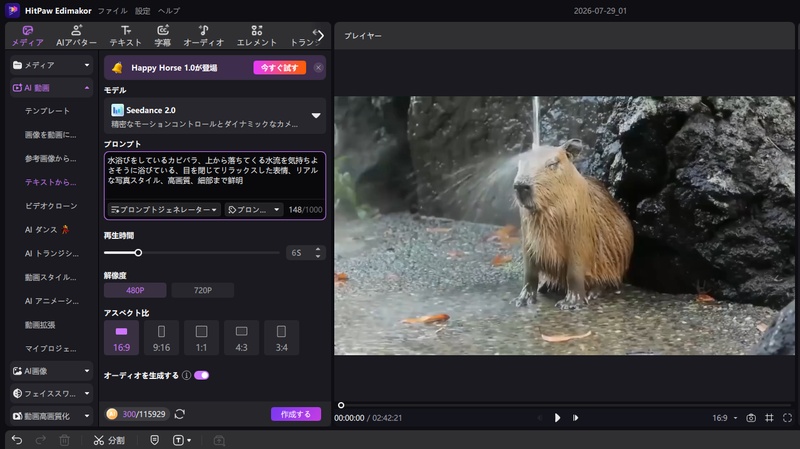800x449 pixels.
Task: Enter fullscreen preview mode
Action: 787,418
